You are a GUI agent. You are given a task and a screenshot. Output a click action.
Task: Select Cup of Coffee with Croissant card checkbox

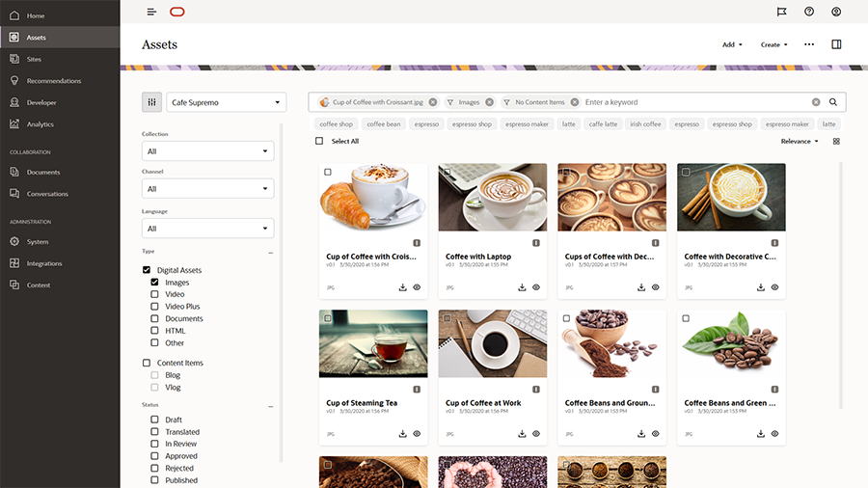328,172
